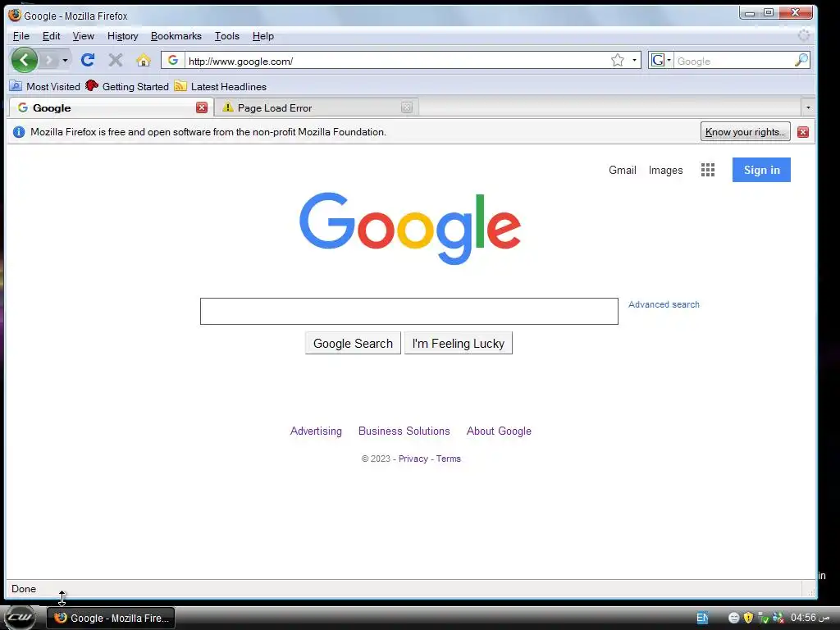This screenshot has height=630, width=840.
Task: Click the Done status bar text
Action: [x=24, y=589]
